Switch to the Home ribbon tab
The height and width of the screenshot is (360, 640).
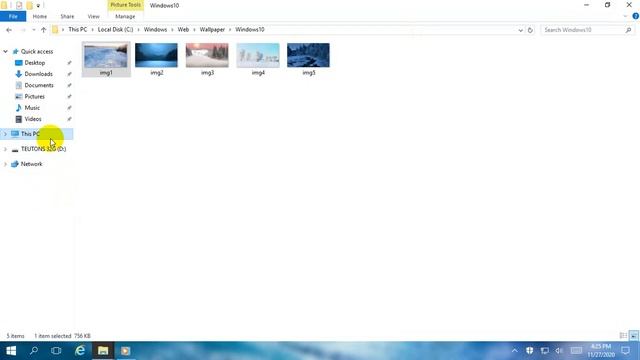click(x=40, y=16)
